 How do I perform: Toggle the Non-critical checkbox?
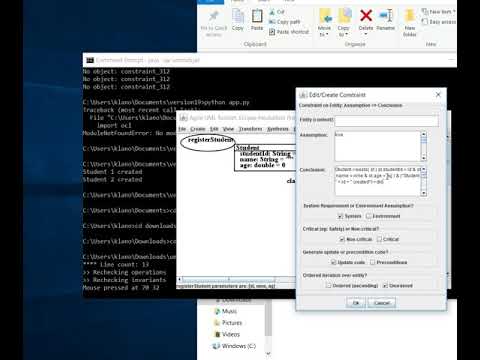[x=342, y=239]
